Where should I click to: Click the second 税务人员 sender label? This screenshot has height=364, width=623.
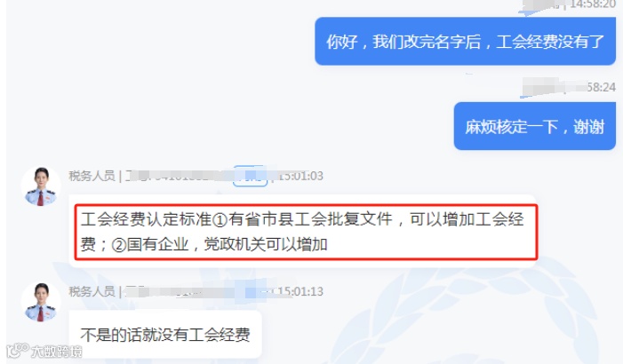point(92,291)
